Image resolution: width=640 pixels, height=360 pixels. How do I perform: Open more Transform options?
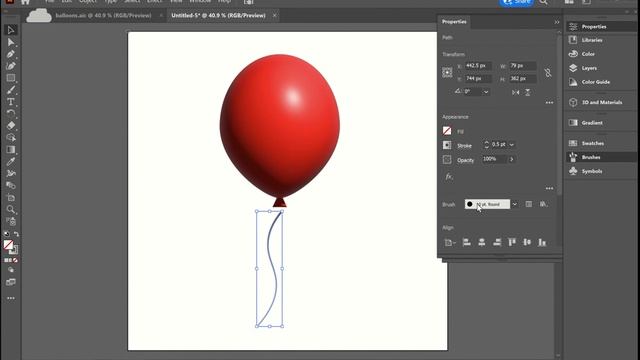click(549, 103)
